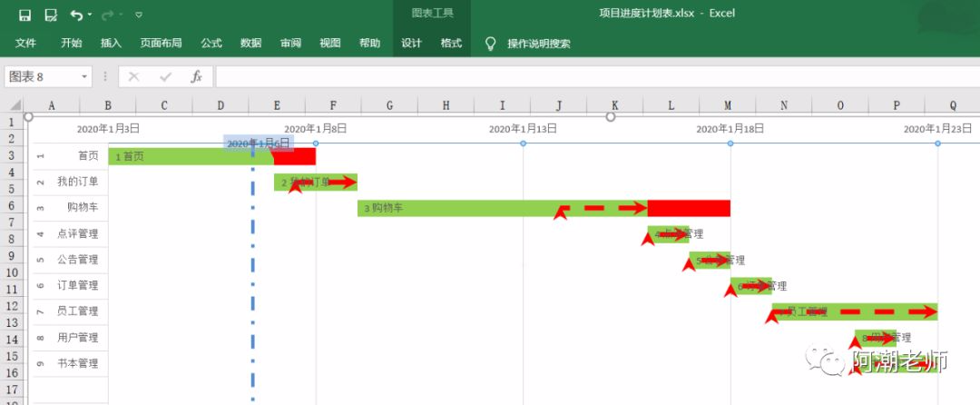
Task: Click the 2020年1月13日 axis label
Action: coord(523,129)
